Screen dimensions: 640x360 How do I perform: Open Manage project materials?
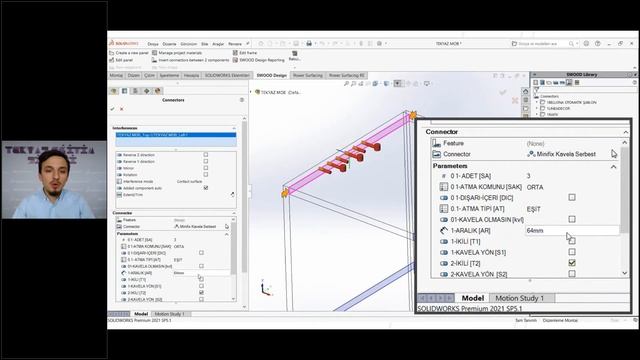click(x=177, y=53)
